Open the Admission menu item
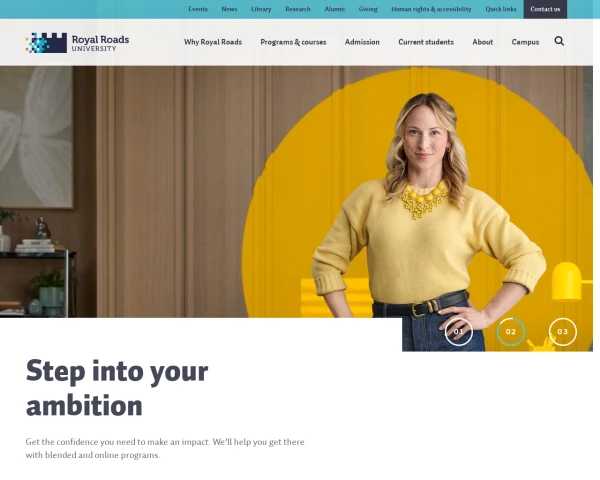The width and height of the screenshot is (600, 480). (x=362, y=42)
